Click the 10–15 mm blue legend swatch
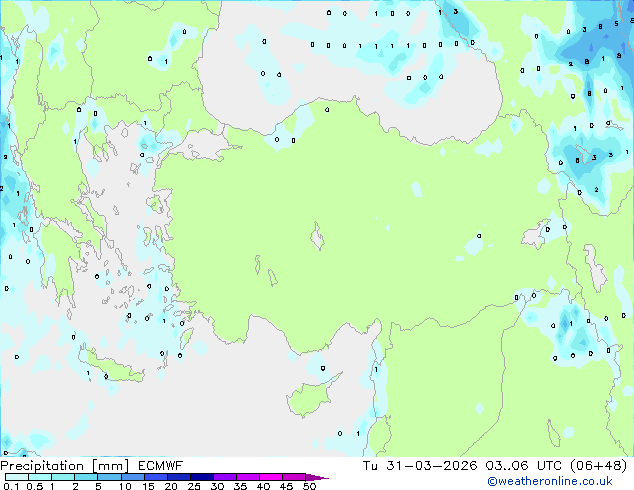The width and height of the screenshot is (634, 490). pyautogui.click(x=133, y=477)
